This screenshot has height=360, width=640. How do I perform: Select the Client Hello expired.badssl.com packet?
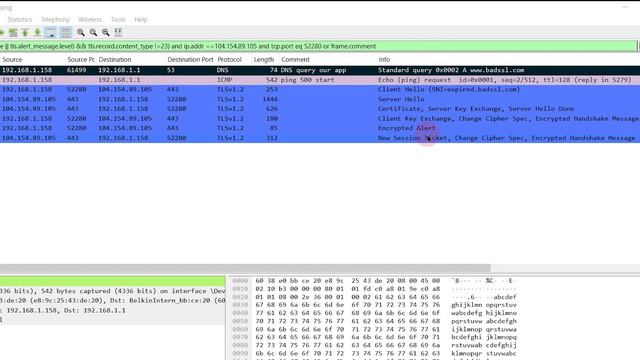click(320, 89)
